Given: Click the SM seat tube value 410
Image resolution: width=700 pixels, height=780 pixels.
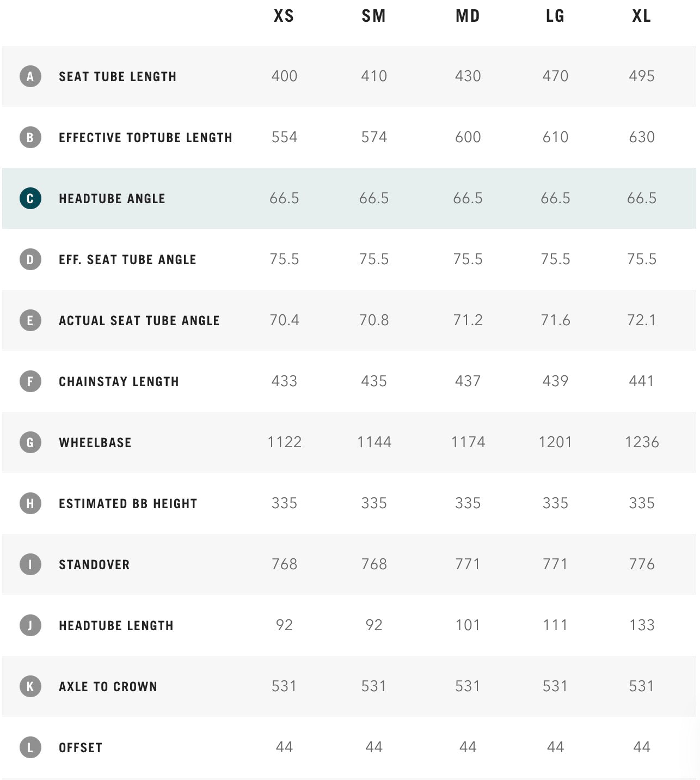Looking at the screenshot, I should [x=374, y=76].
